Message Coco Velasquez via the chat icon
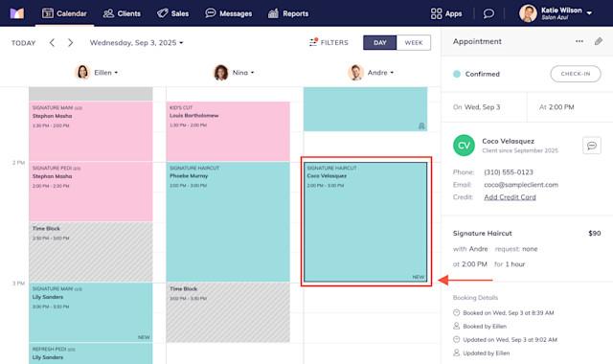 [592, 146]
